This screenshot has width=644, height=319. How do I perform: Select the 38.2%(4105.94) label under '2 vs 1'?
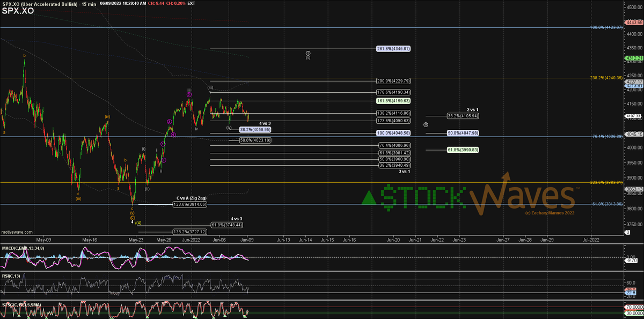pos(463,115)
